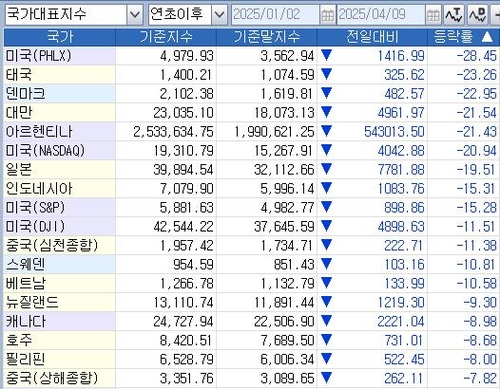Click the down arrow in 일본 row
This screenshot has width=500, height=389.
[x=327, y=169]
